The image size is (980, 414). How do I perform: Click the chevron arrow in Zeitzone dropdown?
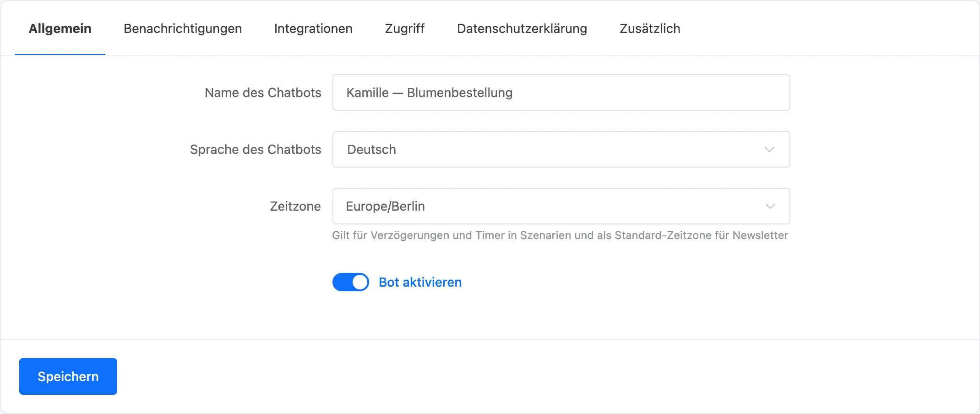(x=770, y=207)
